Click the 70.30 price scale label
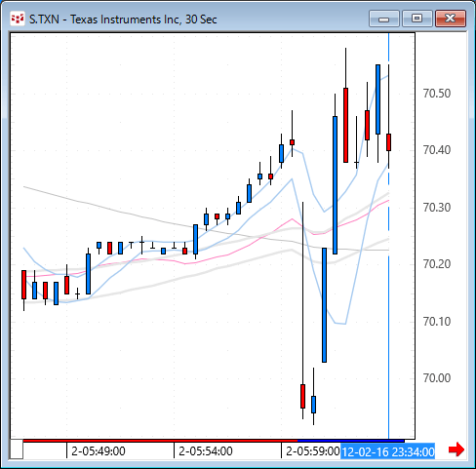This screenshot has width=476, height=469. click(437, 208)
